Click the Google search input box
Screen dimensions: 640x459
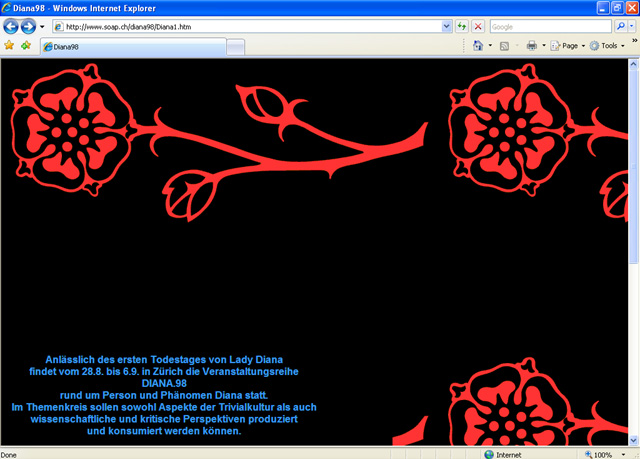(550, 26)
